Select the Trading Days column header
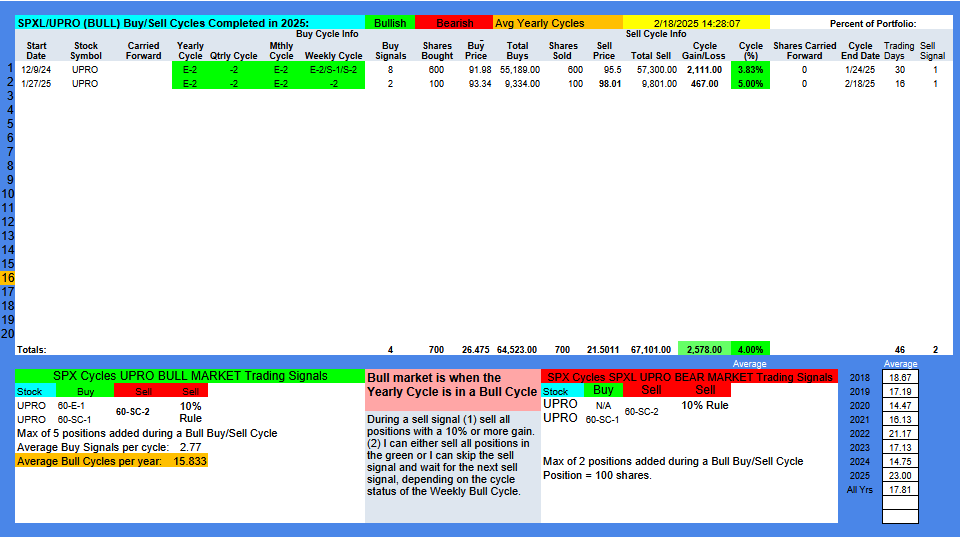The width and height of the screenshot is (960, 537). [899, 50]
